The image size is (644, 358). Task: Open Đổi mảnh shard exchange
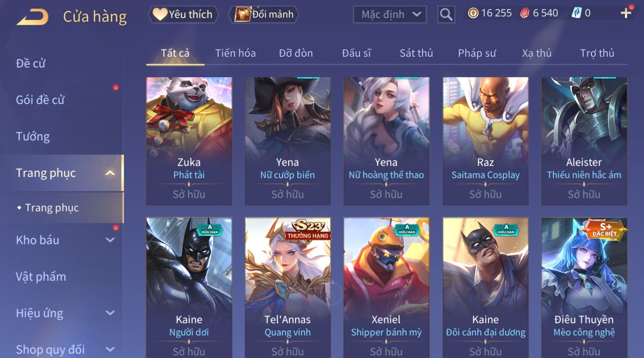(x=264, y=15)
